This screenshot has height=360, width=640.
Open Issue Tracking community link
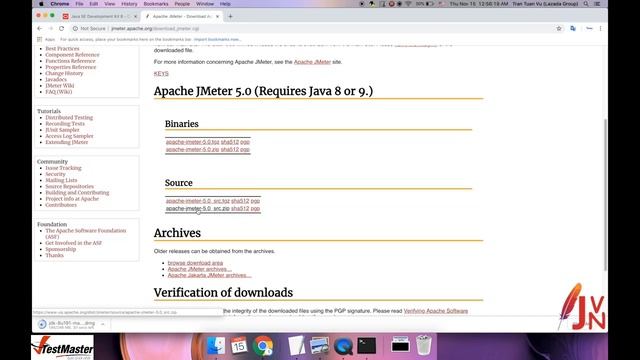point(63,168)
